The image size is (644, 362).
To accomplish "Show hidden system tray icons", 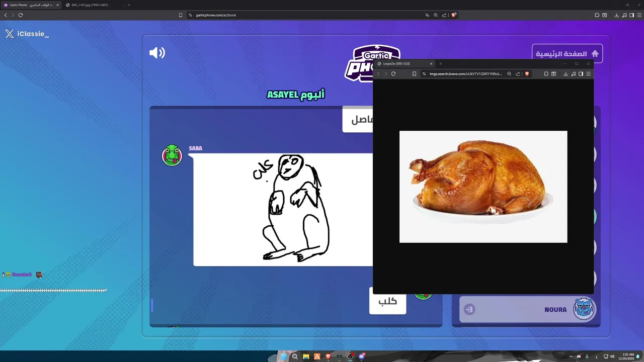I will (x=571, y=356).
